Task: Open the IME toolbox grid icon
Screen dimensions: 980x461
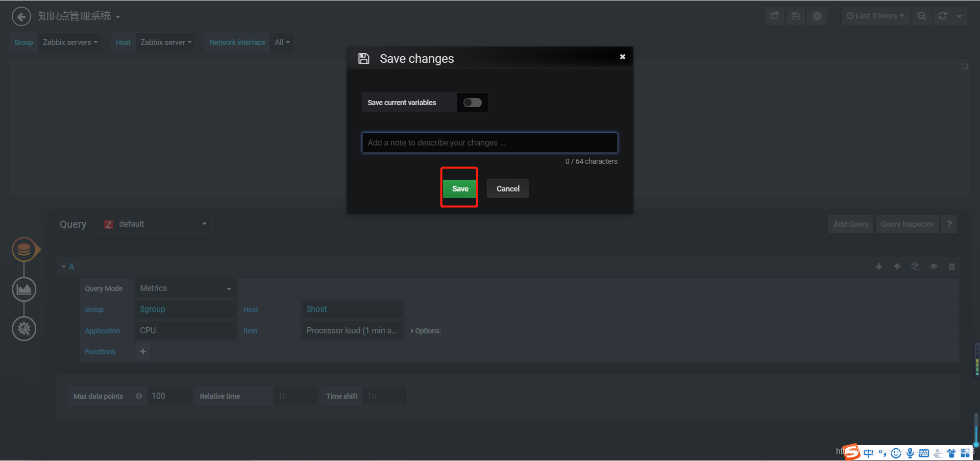Action: point(965,453)
